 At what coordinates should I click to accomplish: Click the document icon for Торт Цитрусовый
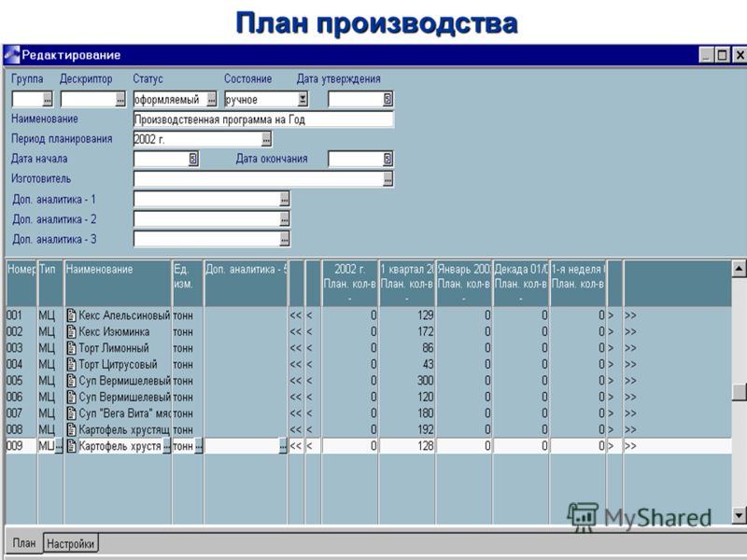coord(72,364)
